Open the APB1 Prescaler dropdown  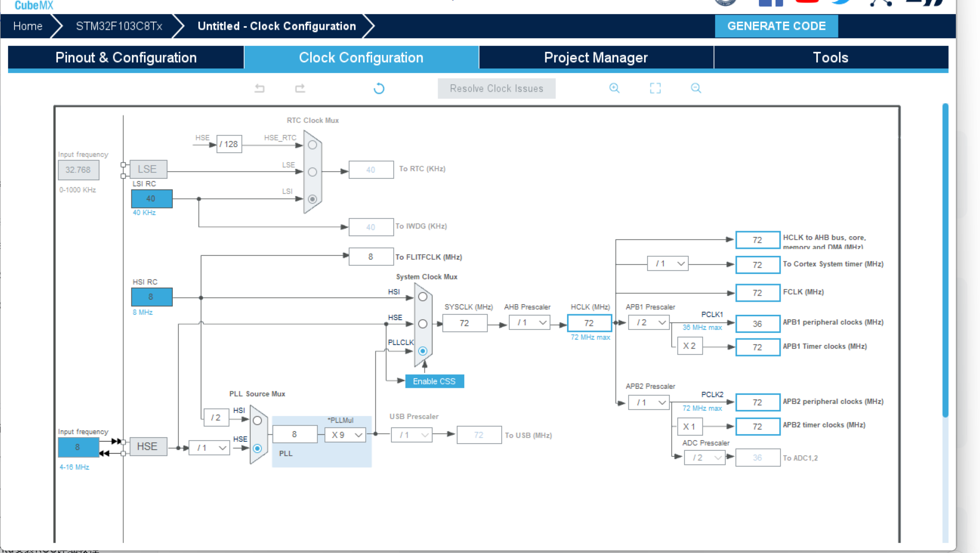[649, 322]
